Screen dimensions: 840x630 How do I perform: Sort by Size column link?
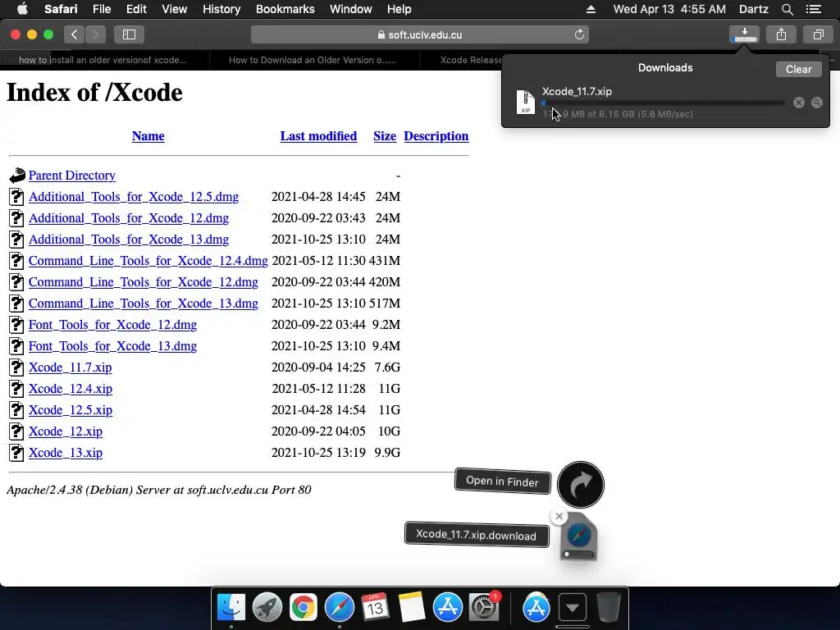[385, 136]
